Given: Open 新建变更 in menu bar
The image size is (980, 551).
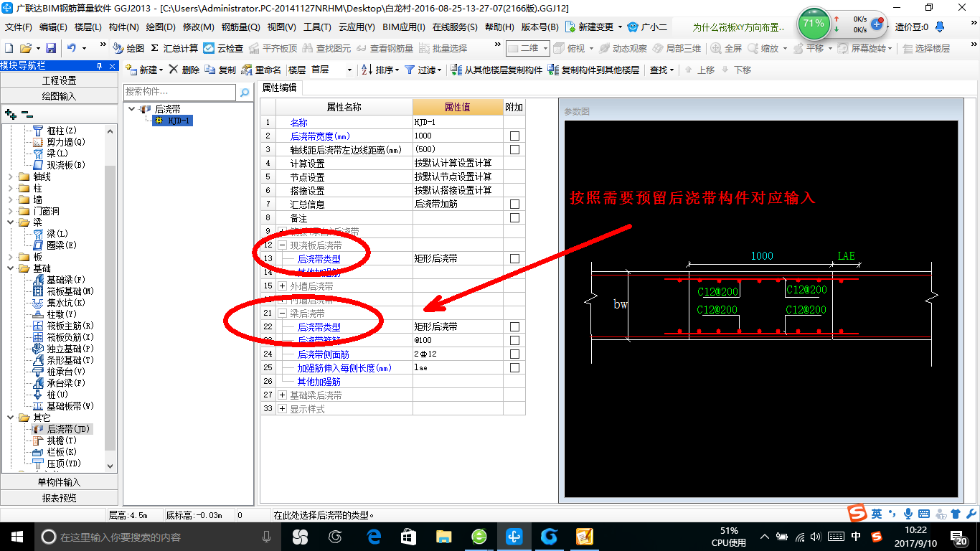Looking at the screenshot, I should tap(594, 27).
